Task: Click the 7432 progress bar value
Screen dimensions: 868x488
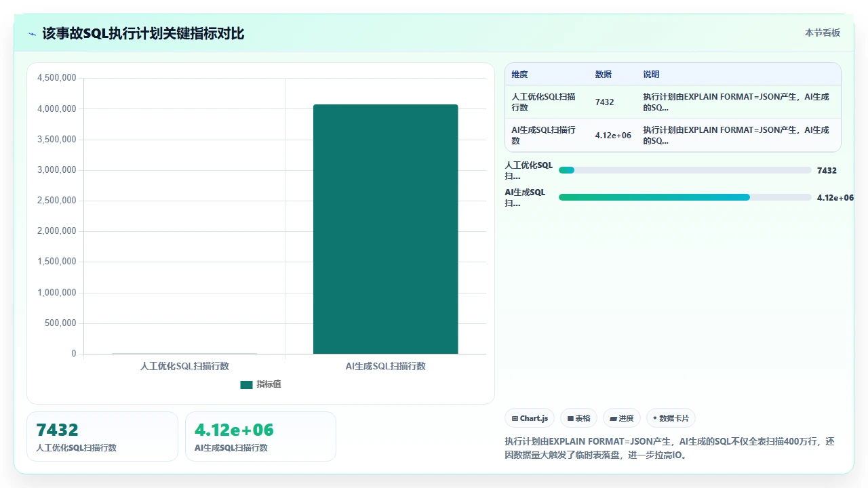Action: click(827, 171)
